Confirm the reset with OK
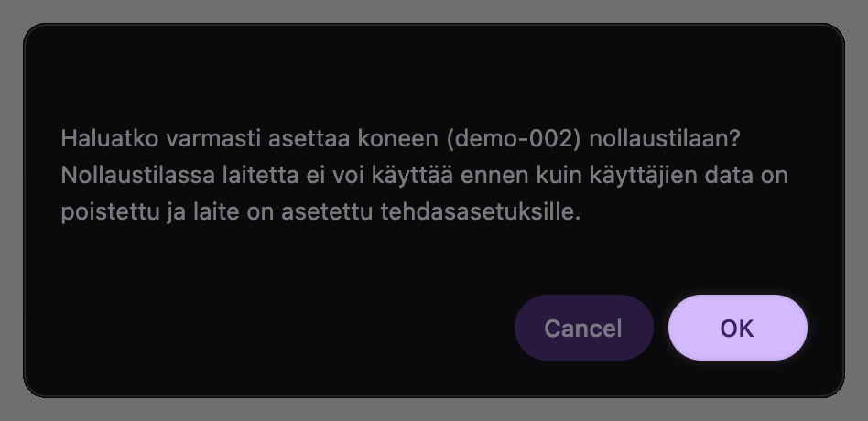Image resolution: width=868 pixels, height=421 pixels. (x=737, y=328)
